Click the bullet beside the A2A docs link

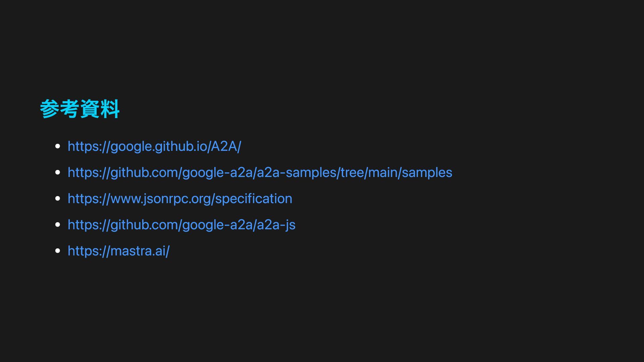click(58, 146)
